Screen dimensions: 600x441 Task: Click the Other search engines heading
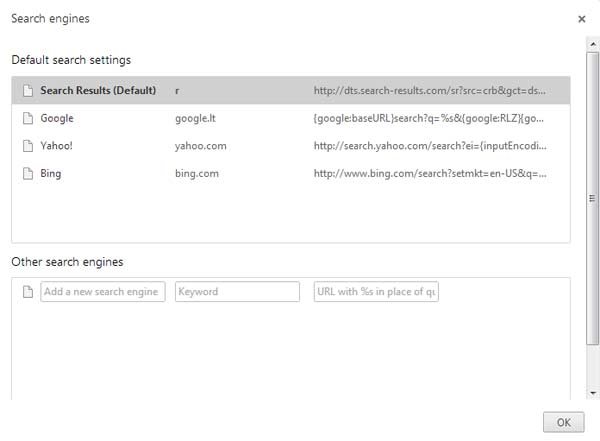coord(67,262)
